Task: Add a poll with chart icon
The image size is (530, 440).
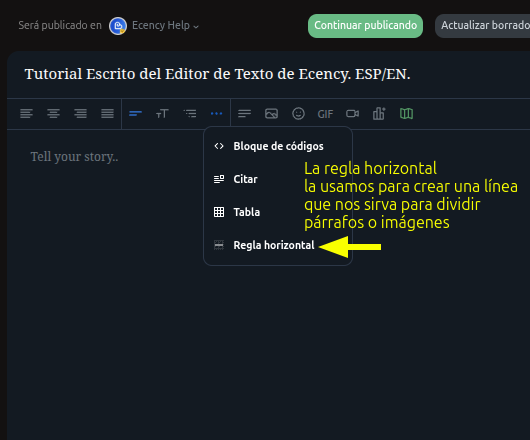Action: (x=379, y=114)
